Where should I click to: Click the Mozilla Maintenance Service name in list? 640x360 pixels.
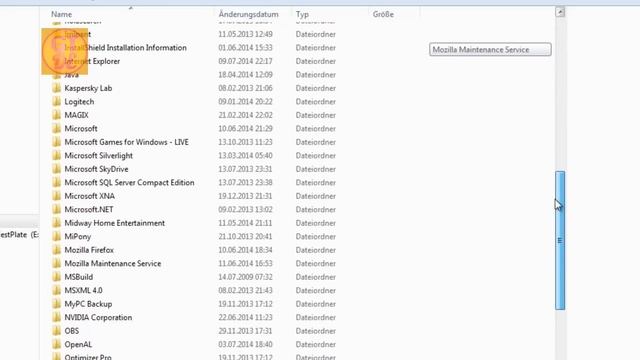(x=113, y=263)
